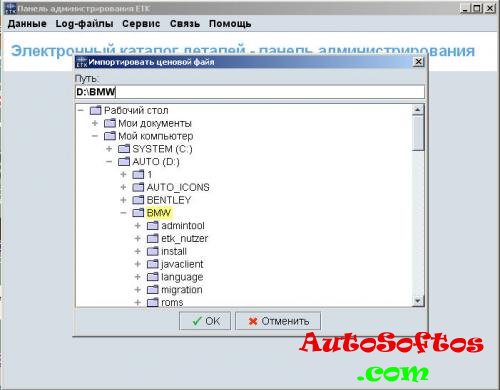Click the folder icon for etk_nutzer

[x=153, y=238]
